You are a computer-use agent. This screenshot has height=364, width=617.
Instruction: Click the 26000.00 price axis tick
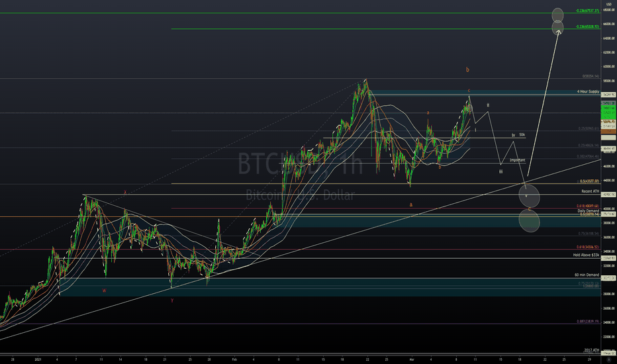tap(609, 308)
